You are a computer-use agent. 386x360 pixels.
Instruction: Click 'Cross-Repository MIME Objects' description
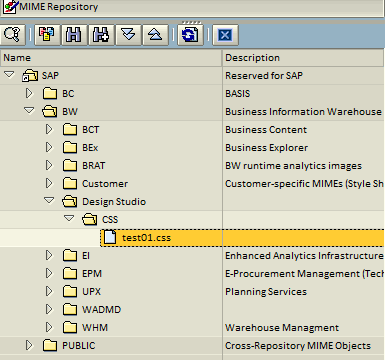(x=298, y=346)
